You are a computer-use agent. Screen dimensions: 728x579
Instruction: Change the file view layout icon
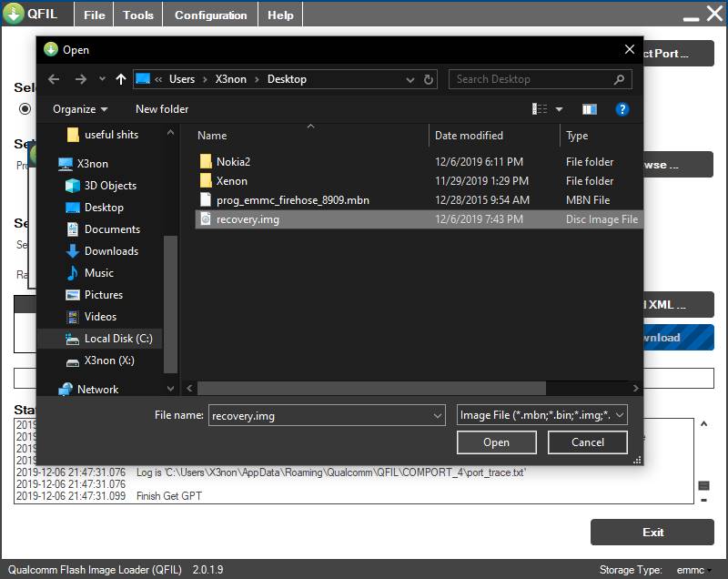tap(539, 109)
